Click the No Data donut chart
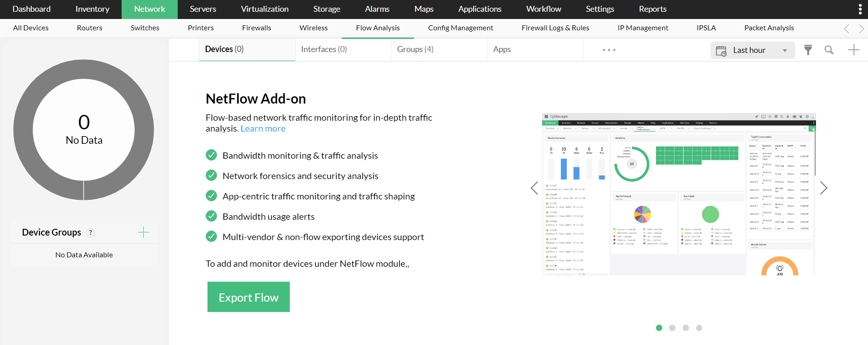Viewport: 868px width, 345px height. (x=84, y=130)
